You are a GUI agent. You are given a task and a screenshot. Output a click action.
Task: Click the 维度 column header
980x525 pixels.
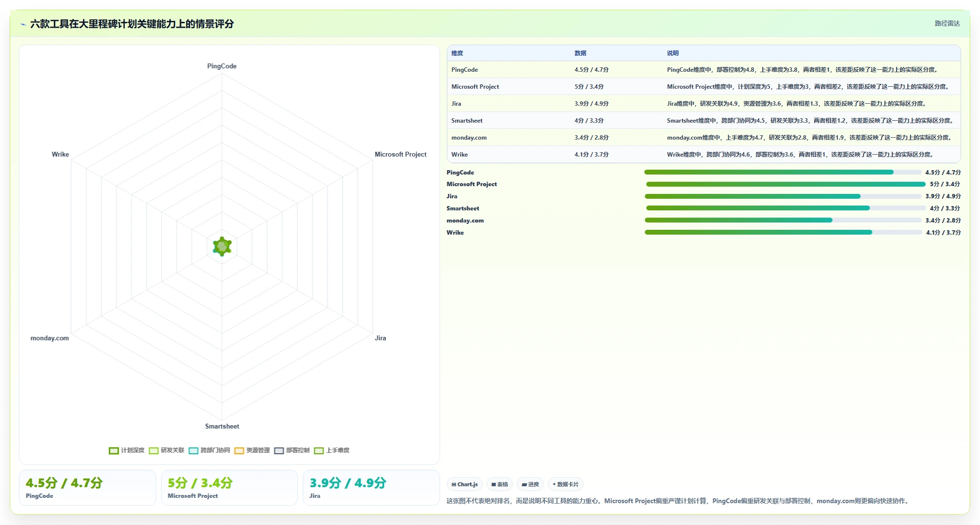click(x=457, y=53)
